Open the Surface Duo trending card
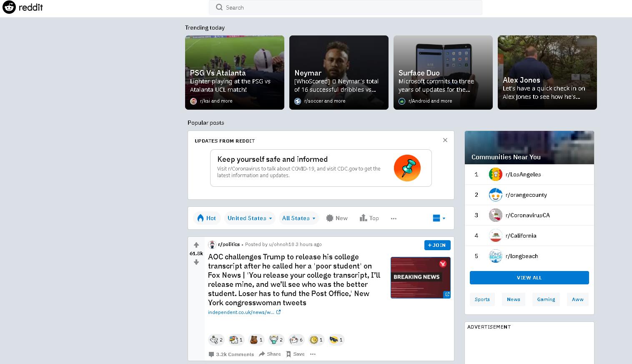 tap(443, 73)
